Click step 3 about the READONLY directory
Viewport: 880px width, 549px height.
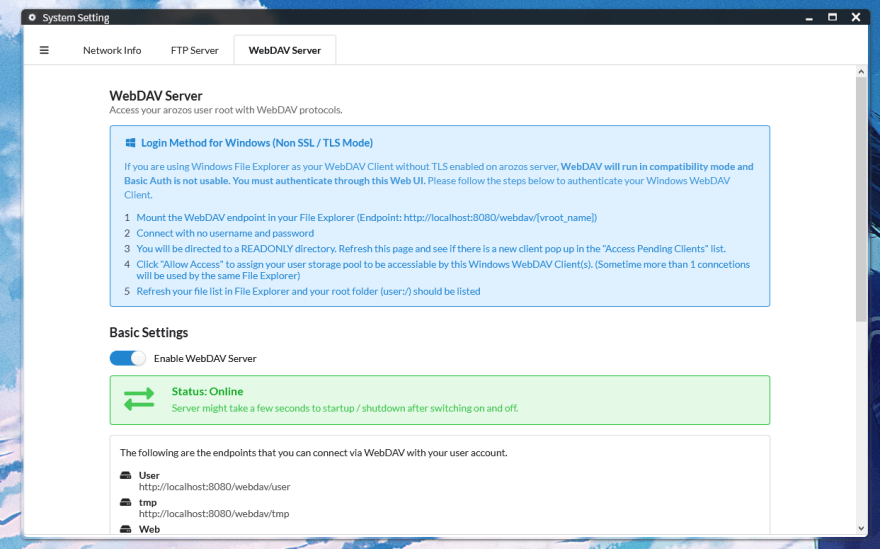point(431,249)
